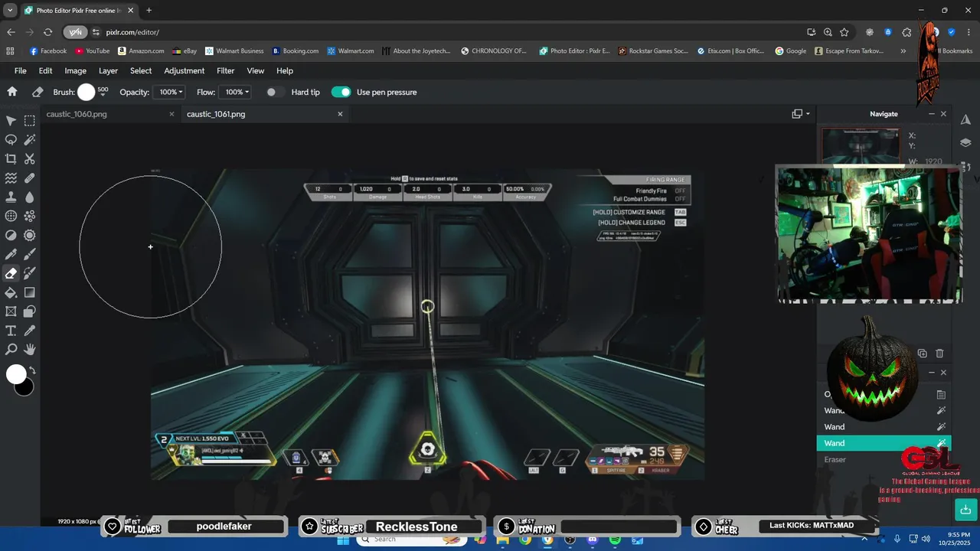Screen dimensions: 980x551
Task: Open Chrome tab search dropdown
Action: coord(10,11)
